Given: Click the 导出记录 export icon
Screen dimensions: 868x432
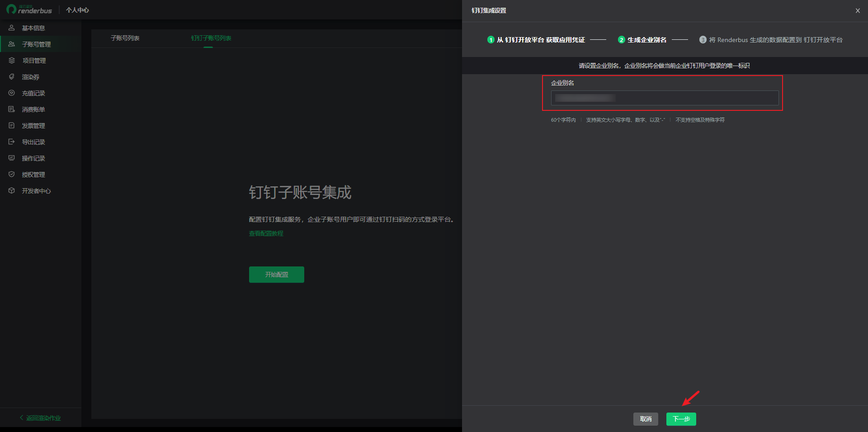Looking at the screenshot, I should tap(12, 142).
